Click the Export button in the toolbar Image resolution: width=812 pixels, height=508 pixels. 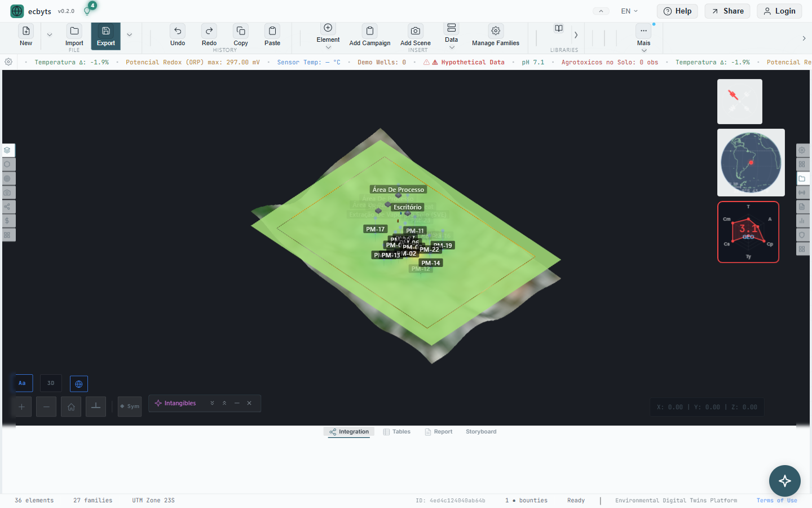(105, 36)
